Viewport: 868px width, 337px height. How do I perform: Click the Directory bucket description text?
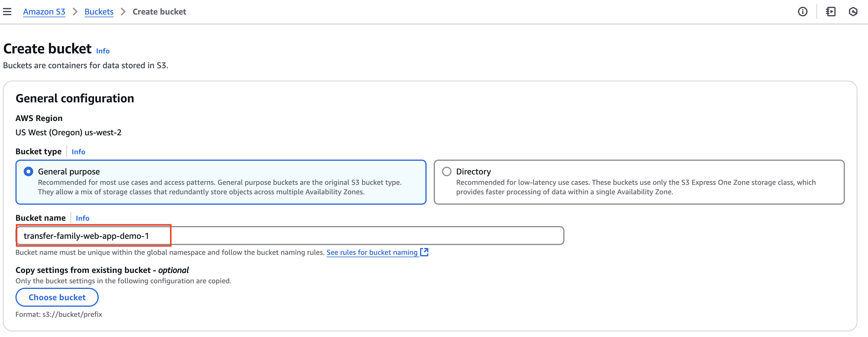point(636,187)
